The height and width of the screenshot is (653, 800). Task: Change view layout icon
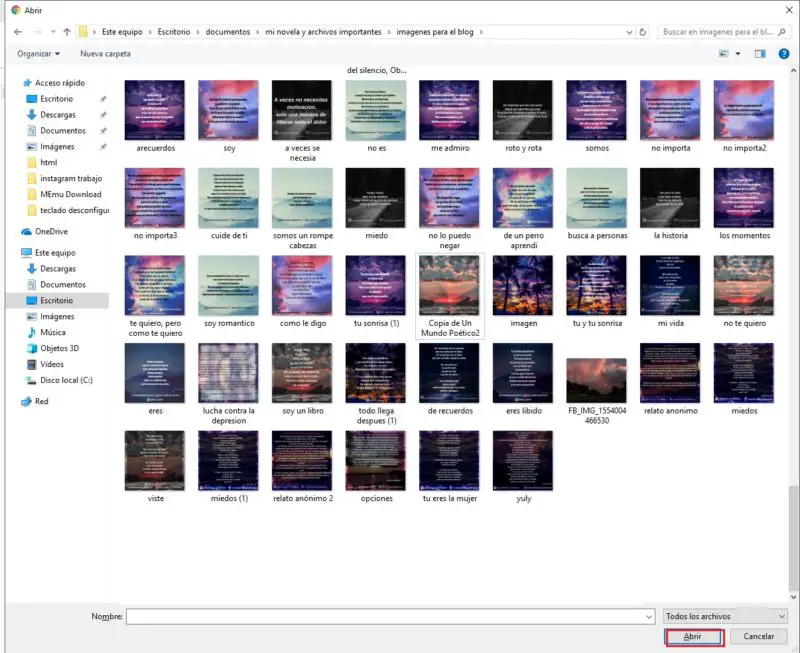(x=723, y=54)
